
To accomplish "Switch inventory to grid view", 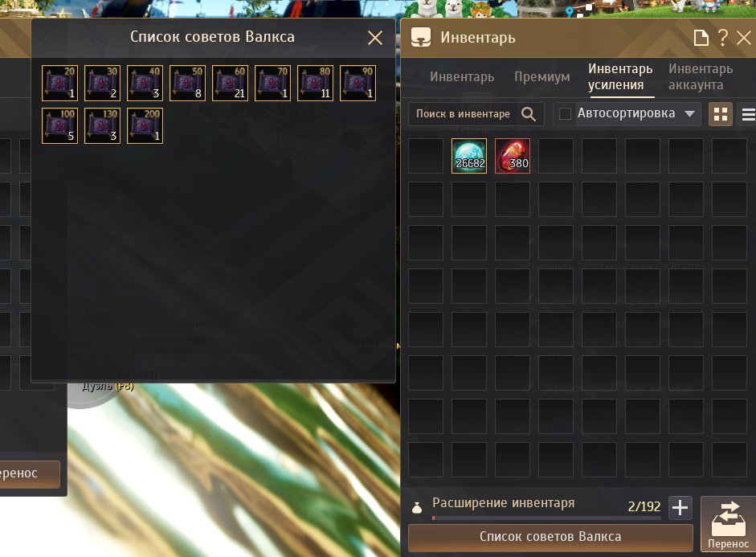I will tap(721, 114).
